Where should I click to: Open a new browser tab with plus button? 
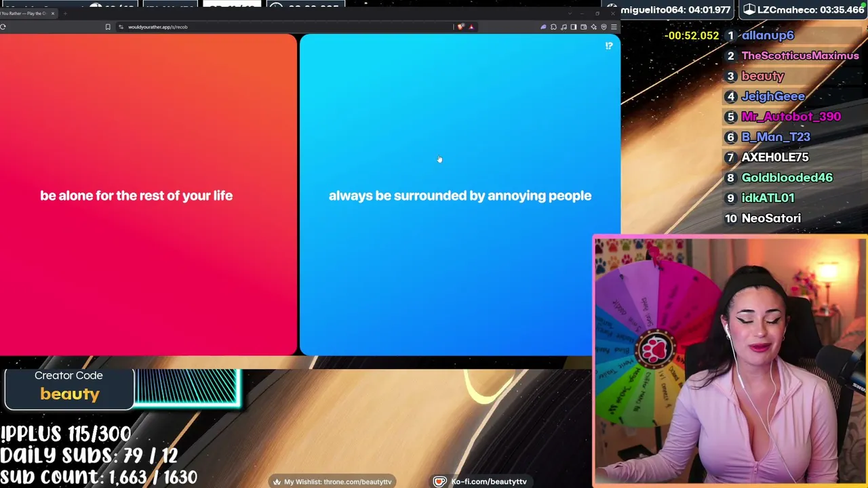pyautogui.click(x=65, y=14)
